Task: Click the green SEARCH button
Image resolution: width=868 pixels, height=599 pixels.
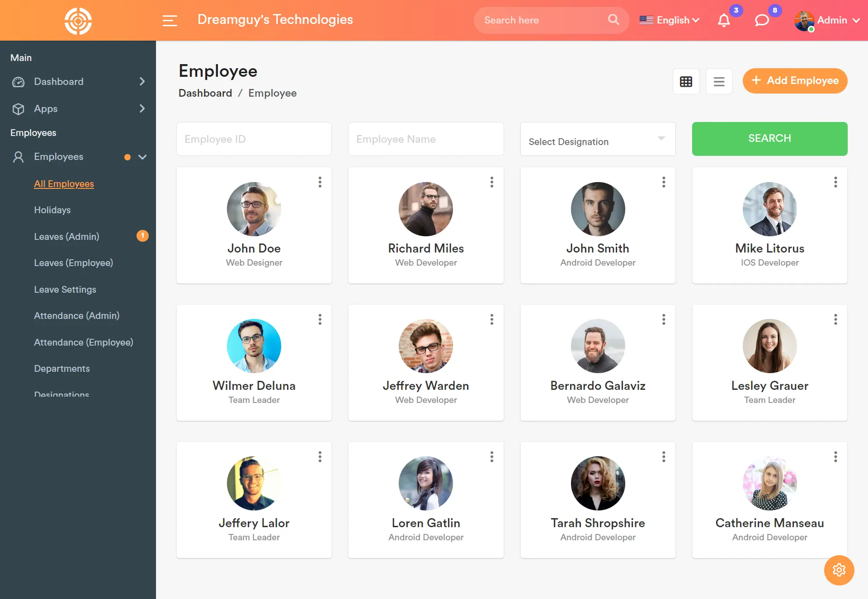Action: (x=769, y=139)
